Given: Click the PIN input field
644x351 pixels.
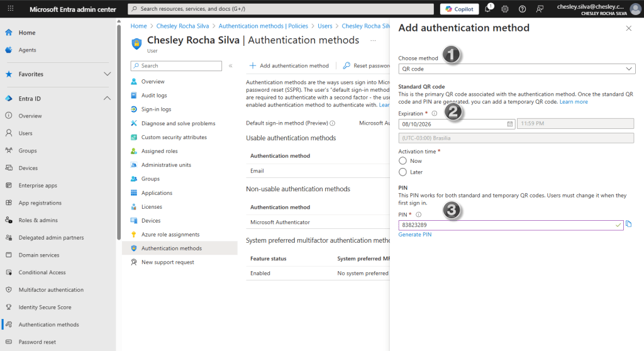Looking at the screenshot, I should click(505, 225).
